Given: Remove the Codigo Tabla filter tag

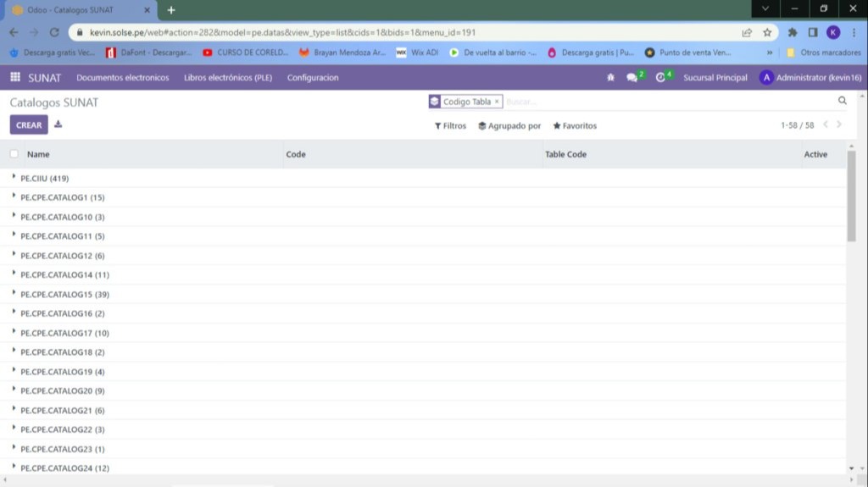Looking at the screenshot, I should coord(497,102).
